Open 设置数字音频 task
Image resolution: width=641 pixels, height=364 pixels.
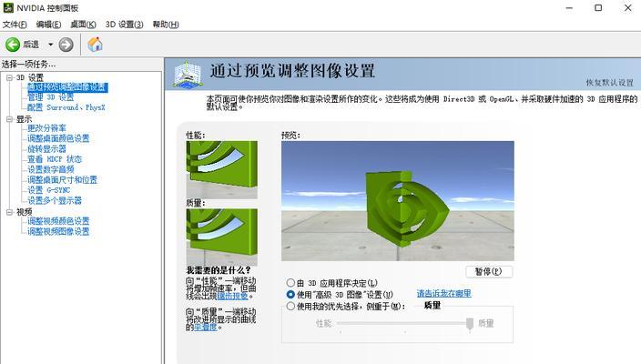[x=51, y=169]
